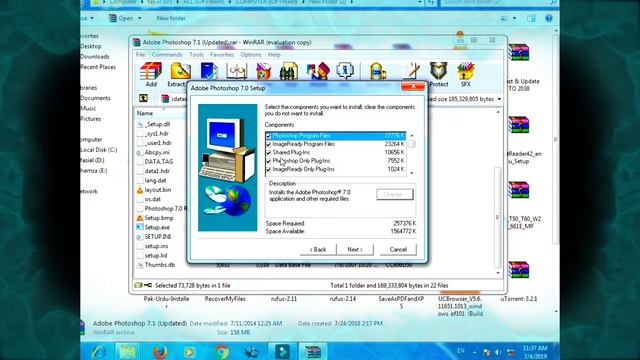Click components list scroll-up arrow

pyautogui.click(x=411, y=136)
